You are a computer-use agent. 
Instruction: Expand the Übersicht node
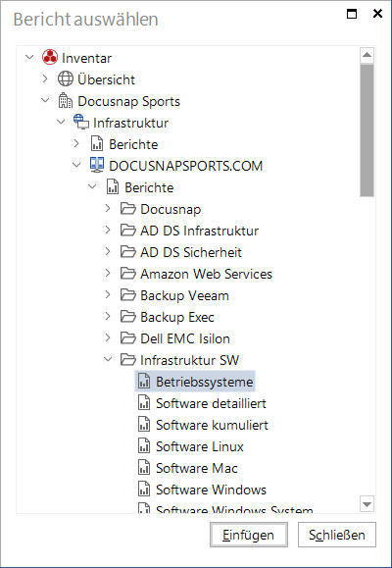45,78
